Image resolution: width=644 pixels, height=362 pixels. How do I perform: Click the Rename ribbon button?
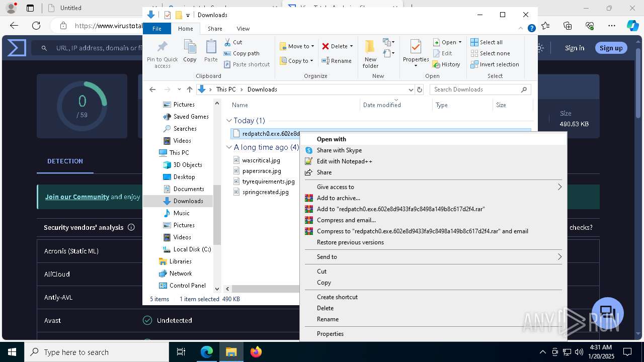pyautogui.click(x=337, y=61)
